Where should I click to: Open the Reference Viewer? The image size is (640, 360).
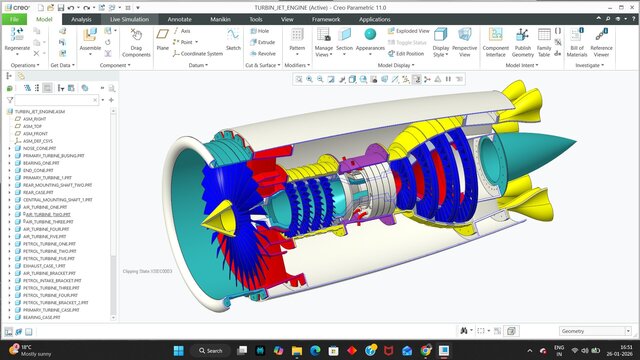(x=601, y=42)
